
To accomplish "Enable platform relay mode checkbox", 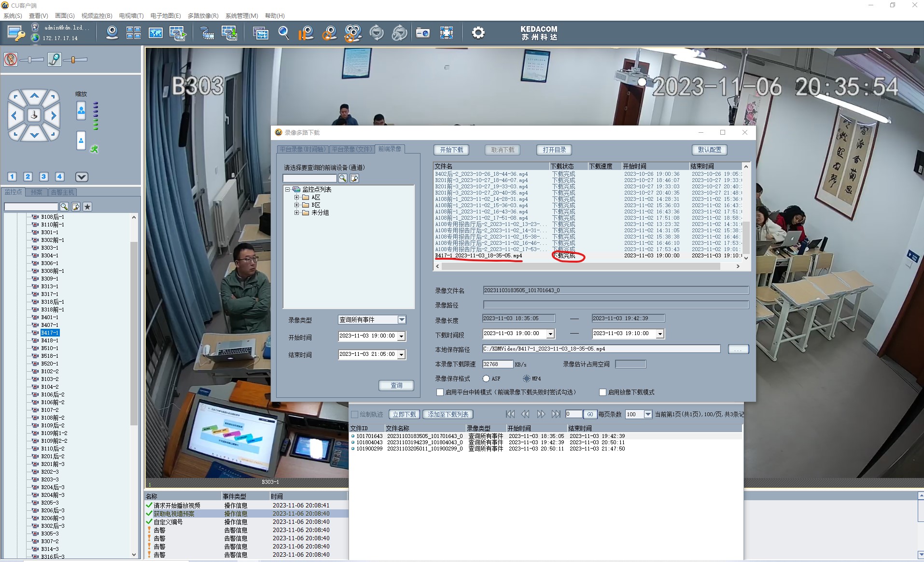I will point(440,393).
